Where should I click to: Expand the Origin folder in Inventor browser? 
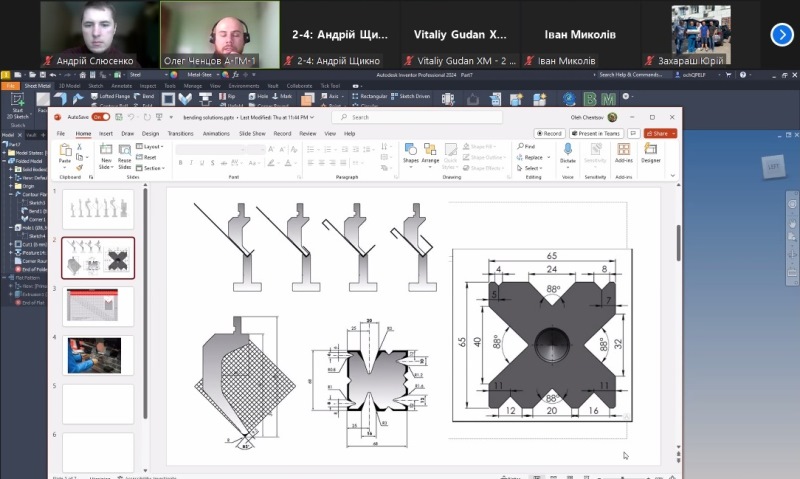[11, 186]
